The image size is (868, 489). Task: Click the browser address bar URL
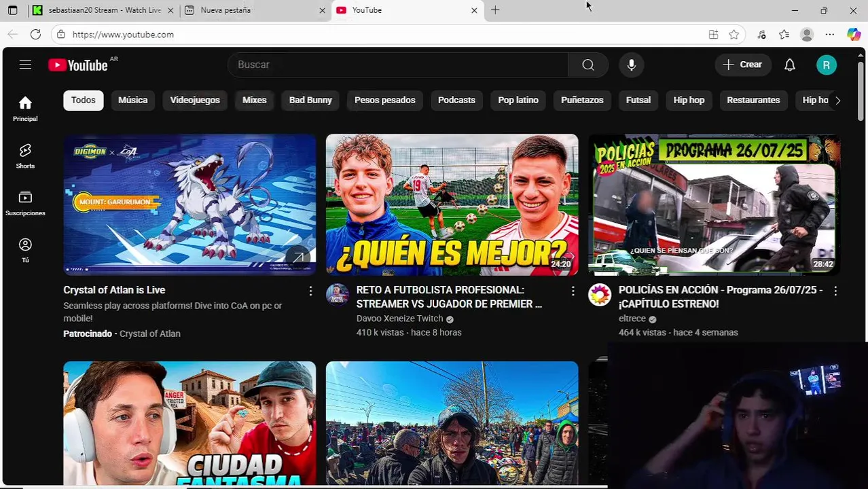click(123, 35)
